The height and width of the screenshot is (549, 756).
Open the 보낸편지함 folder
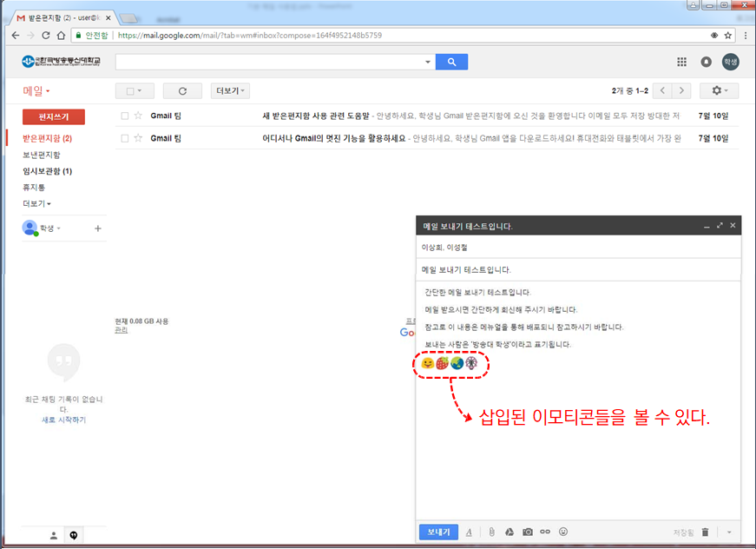[42, 155]
